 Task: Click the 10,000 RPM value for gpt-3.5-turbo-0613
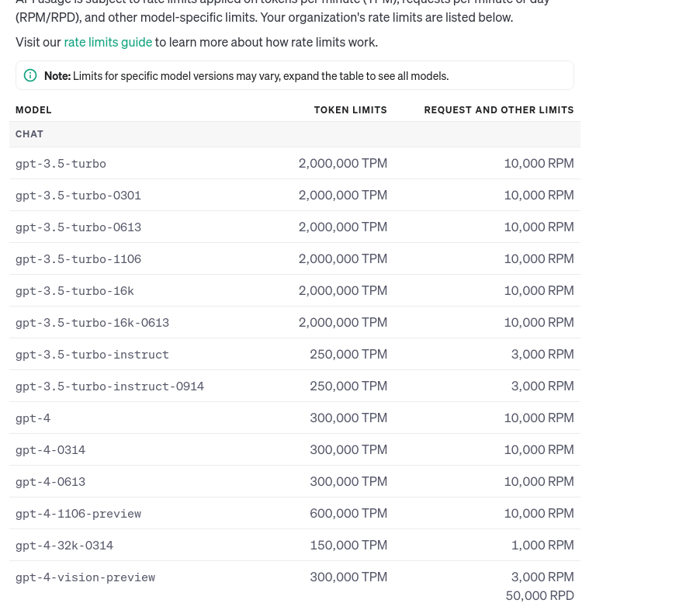coord(539,227)
